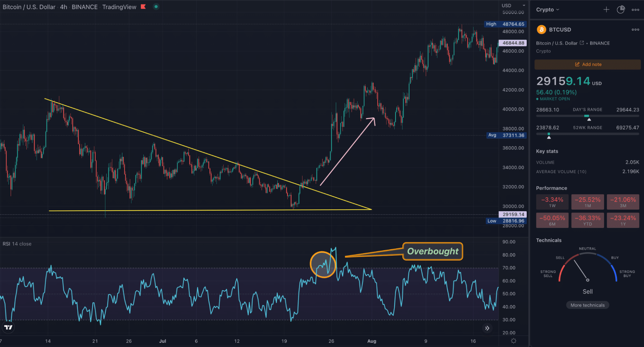The image size is (644, 347).
Task: Click the BTCUSD symbol title in side panel
Action: [x=560, y=30]
